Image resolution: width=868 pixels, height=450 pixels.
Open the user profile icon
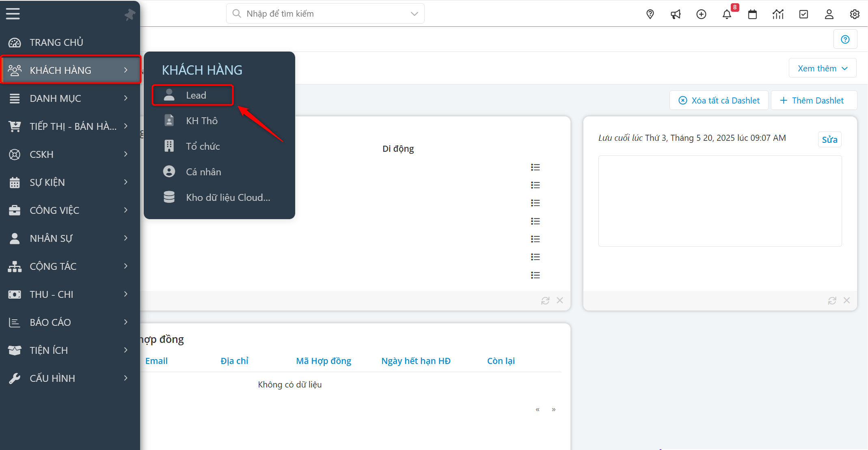tap(829, 14)
